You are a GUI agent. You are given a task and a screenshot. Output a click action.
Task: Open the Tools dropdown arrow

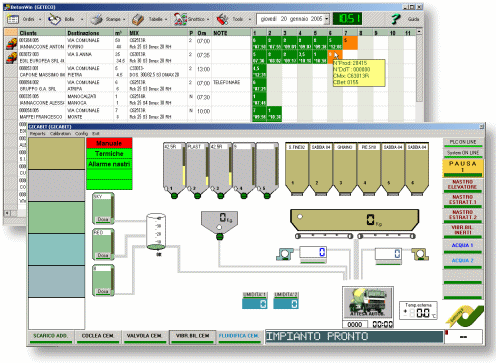pos(250,19)
